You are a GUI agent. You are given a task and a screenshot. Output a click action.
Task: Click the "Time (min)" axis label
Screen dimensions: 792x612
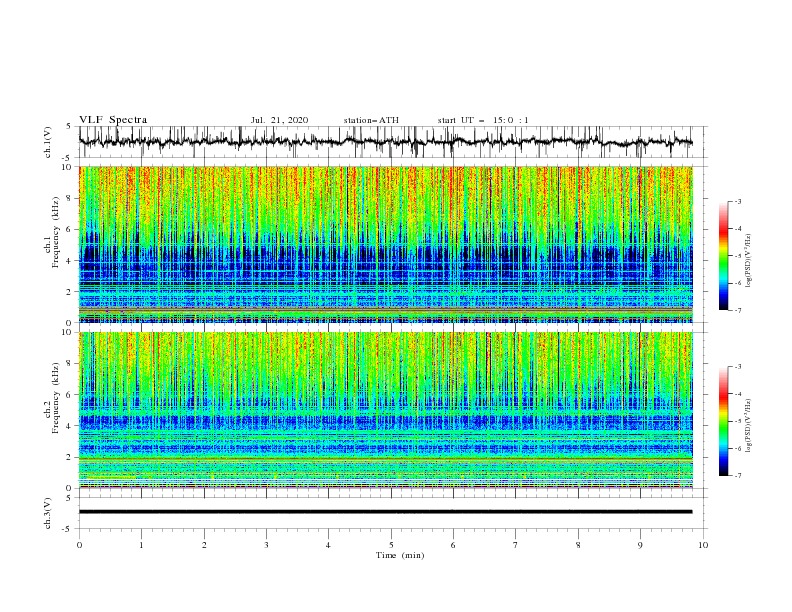pyautogui.click(x=400, y=555)
